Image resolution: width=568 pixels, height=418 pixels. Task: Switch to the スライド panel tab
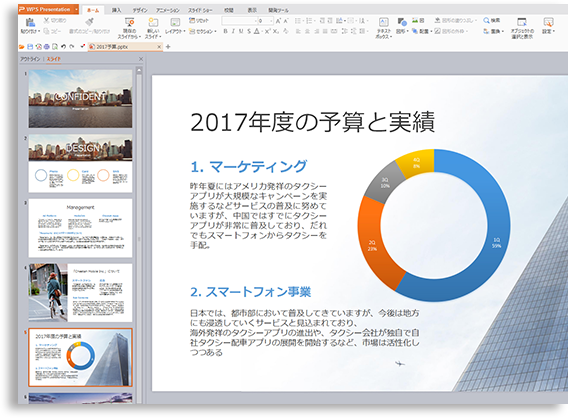[x=54, y=59]
